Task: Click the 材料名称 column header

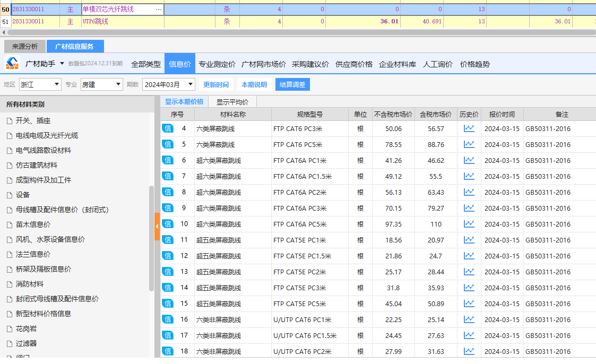Action: pyautogui.click(x=232, y=115)
